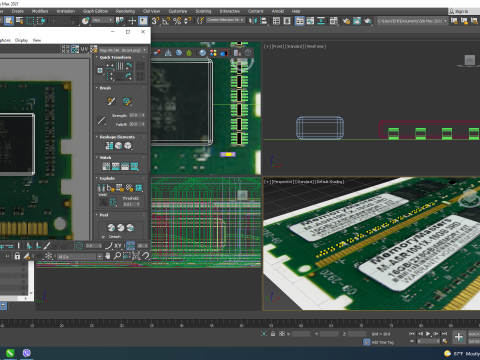Viewport: 480px width, 360px height.
Task: Click Straighten Selection in Reshape Elements
Action: point(109,146)
